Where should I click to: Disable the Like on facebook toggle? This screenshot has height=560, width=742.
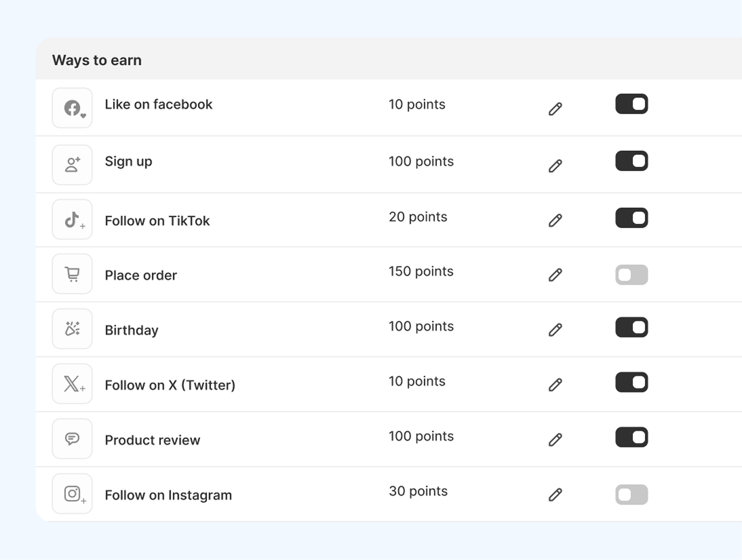(x=631, y=104)
